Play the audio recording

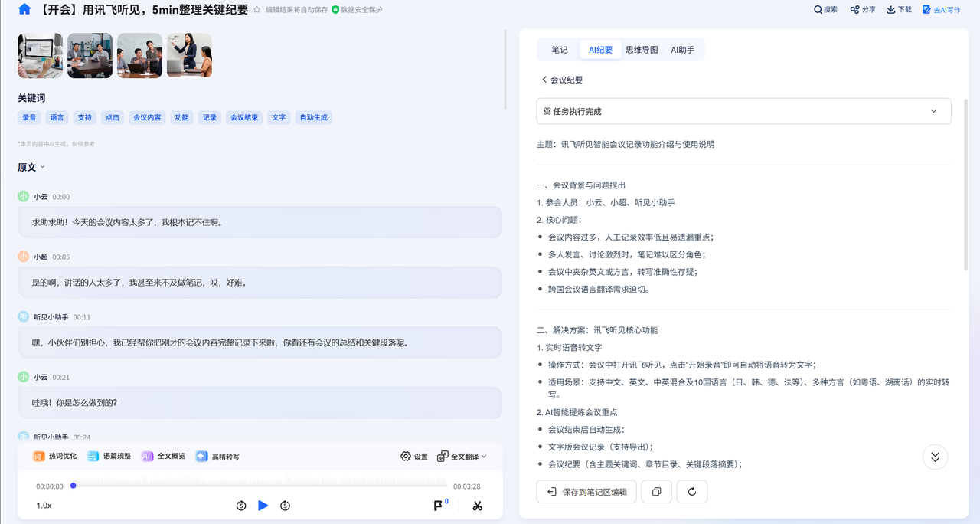[263, 506]
